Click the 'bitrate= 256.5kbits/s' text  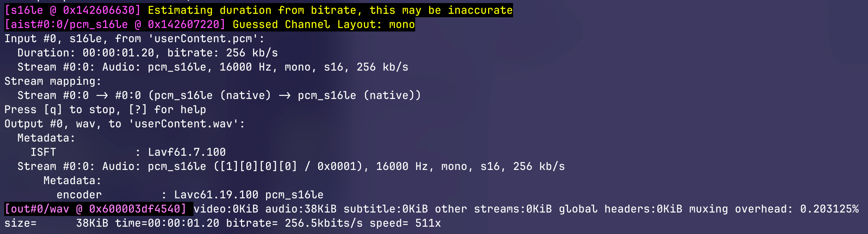pos(294,223)
